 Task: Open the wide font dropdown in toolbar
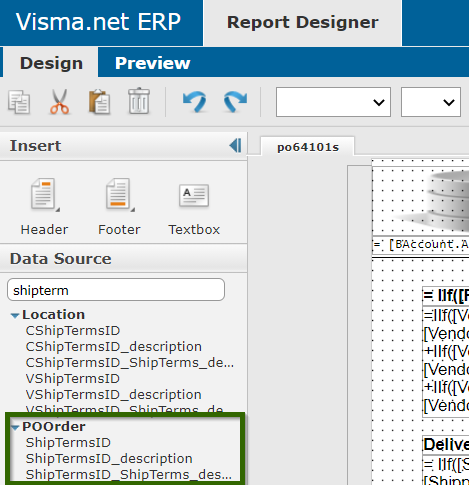[333, 102]
